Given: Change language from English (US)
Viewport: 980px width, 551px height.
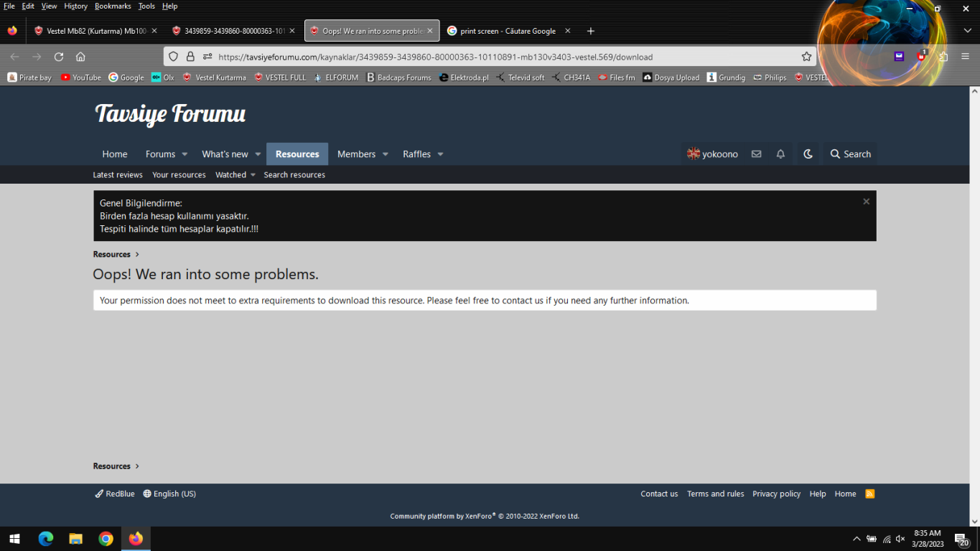Looking at the screenshot, I should click(169, 494).
